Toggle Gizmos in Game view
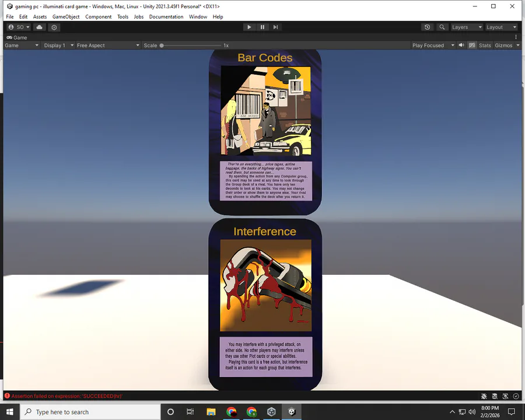 (503, 45)
